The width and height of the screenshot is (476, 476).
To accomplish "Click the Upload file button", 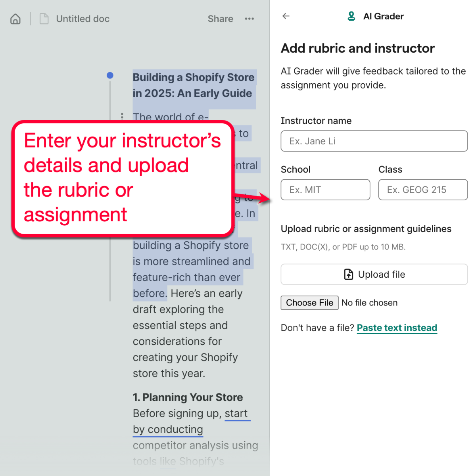I will click(x=374, y=274).
